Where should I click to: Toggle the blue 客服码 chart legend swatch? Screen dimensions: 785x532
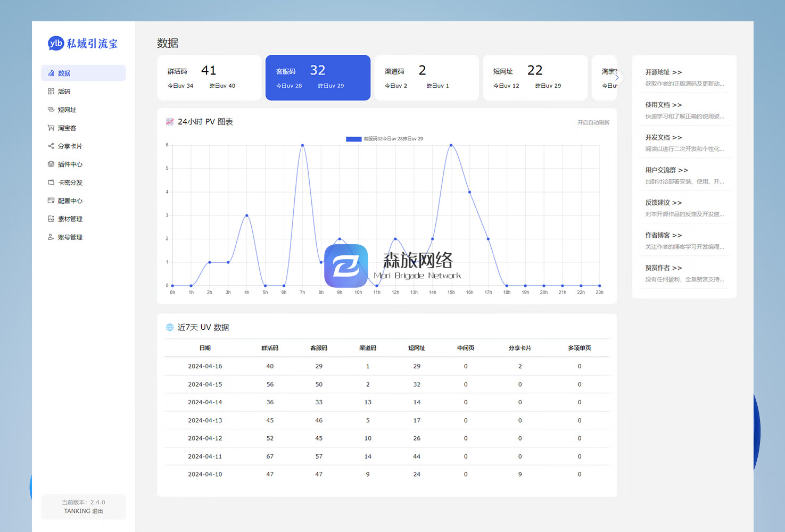(x=353, y=139)
